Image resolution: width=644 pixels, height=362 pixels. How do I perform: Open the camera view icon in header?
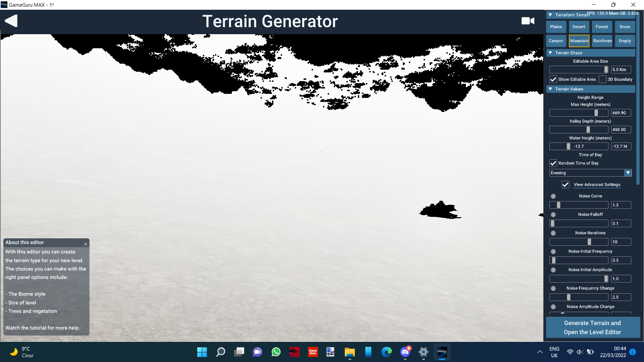[528, 20]
